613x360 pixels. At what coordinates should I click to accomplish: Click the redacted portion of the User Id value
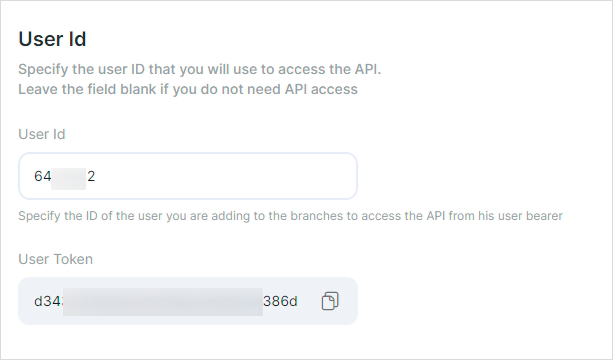68,179
